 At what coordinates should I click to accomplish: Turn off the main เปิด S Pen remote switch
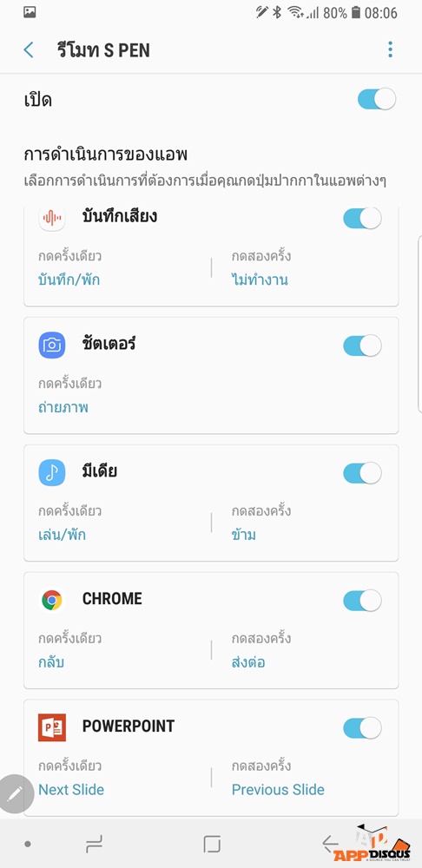[x=377, y=100]
